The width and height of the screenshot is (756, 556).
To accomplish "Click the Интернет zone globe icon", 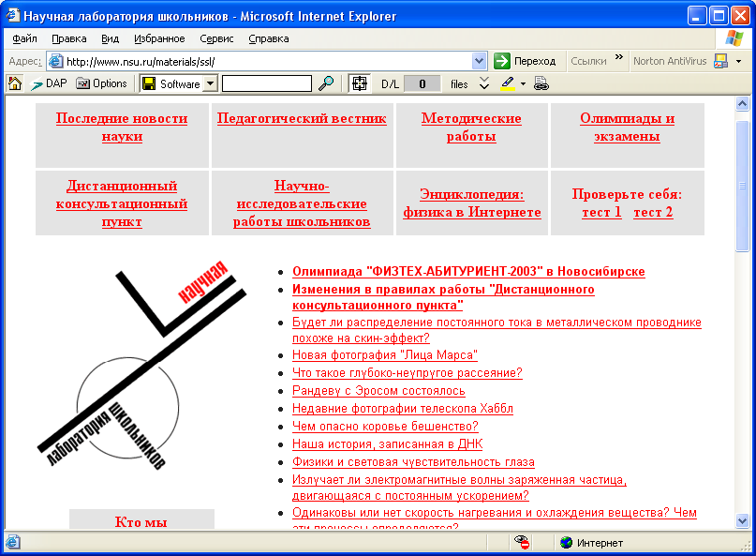I will 566,543.
